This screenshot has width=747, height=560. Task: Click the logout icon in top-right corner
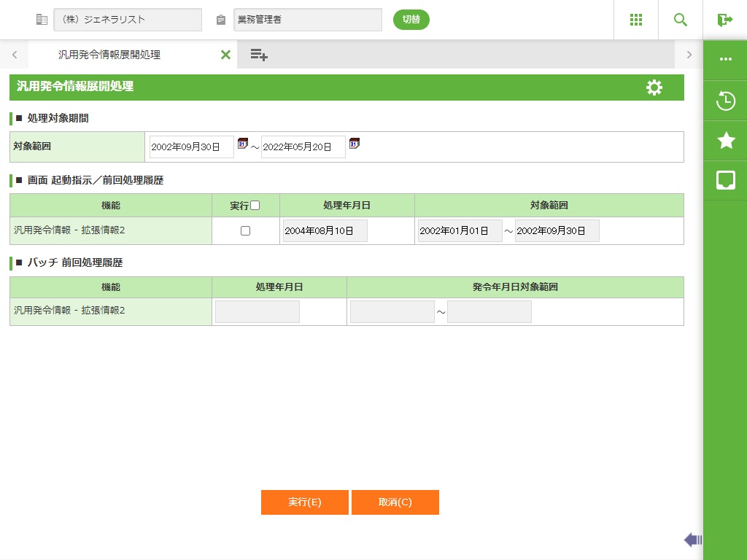pyautogui.click(x=724, y=20)
